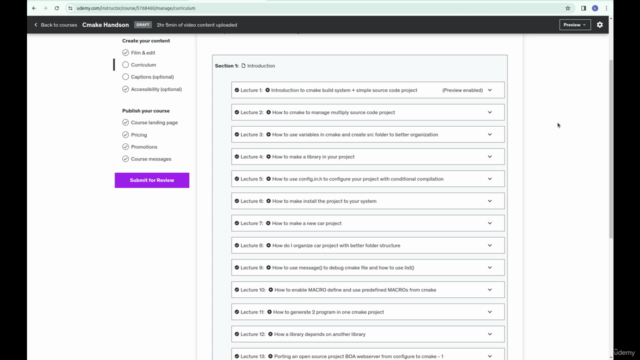Select Course landing page checklist circle
Screen dimensions: 640x360
pos(125,122)
